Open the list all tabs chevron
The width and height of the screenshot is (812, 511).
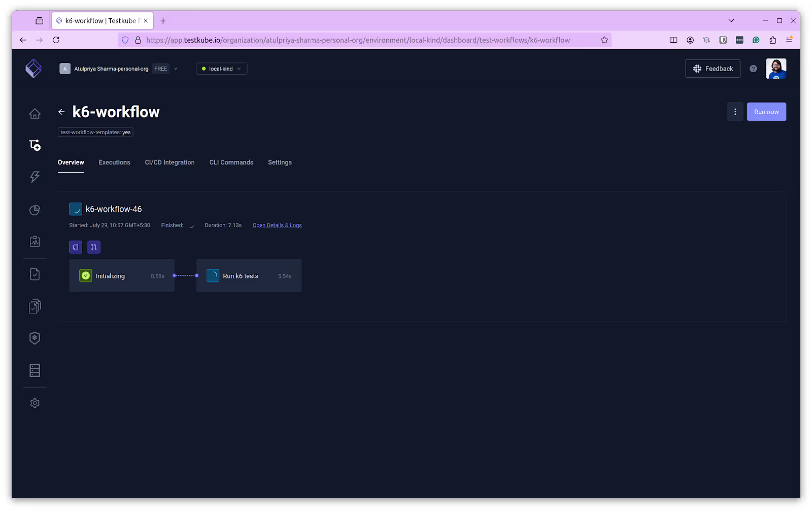click(x=731, y=21)
